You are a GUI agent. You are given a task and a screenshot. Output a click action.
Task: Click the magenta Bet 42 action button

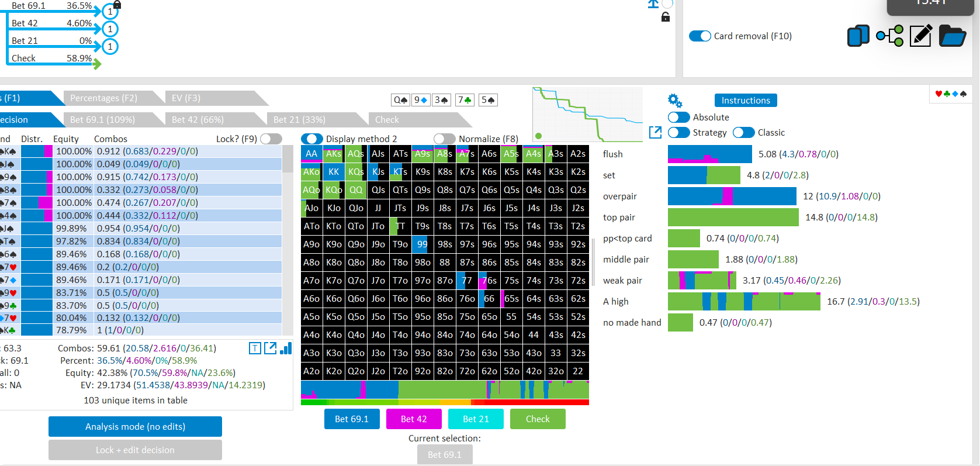tap(414, 419)
